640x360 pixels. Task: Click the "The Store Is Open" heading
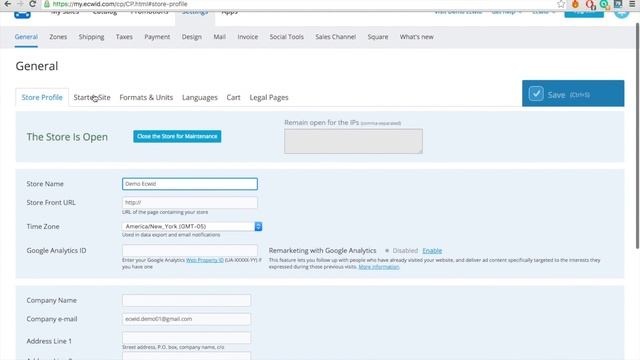tap(67, 137)
